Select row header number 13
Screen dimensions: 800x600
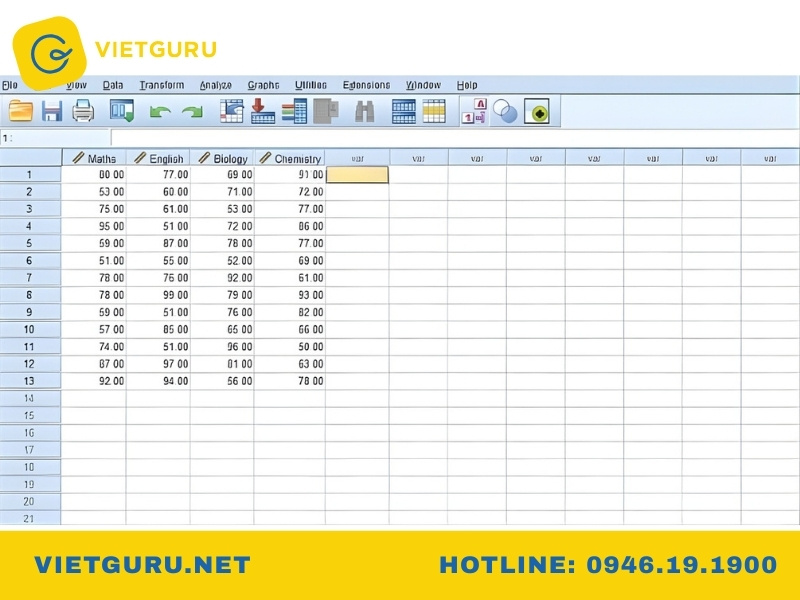tap(30, 381)
